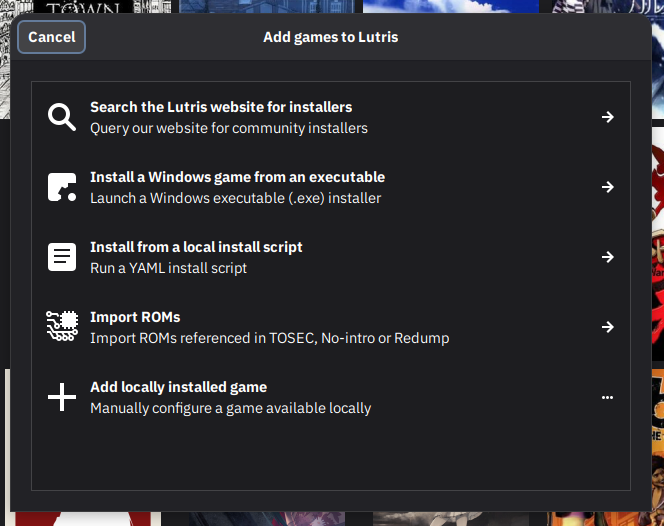Click the plus icon for local game
The height and width of the screenshot is (526, 664).
coord(62,397)
